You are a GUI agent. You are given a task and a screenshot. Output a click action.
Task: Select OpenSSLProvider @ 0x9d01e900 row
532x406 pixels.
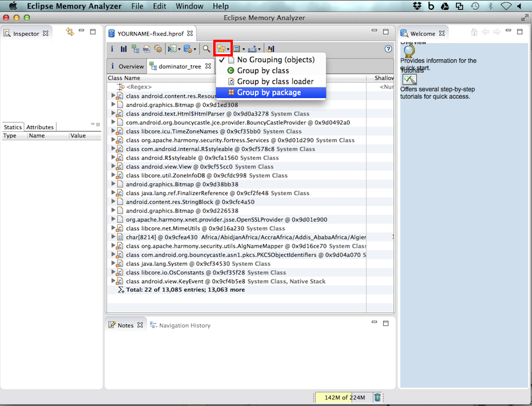(x=227, y=219)
